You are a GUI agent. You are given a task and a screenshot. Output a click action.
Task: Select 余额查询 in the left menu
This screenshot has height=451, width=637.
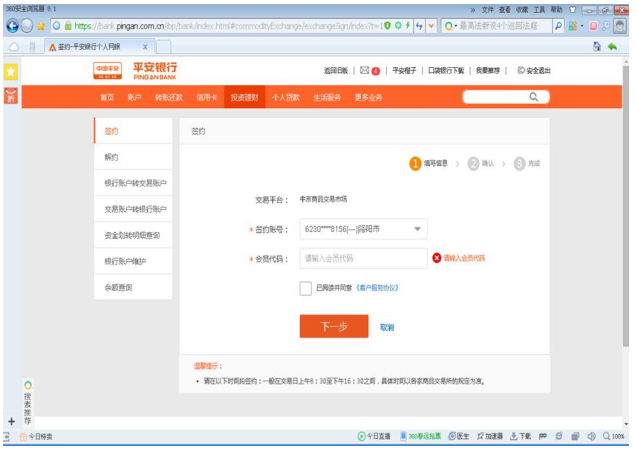click(x=133, y=287)
